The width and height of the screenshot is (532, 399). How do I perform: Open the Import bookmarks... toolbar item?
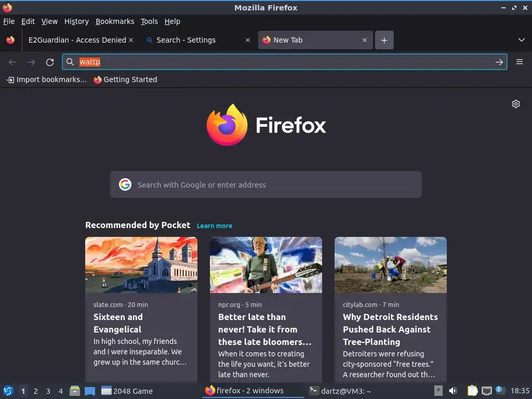click(47, 79)
